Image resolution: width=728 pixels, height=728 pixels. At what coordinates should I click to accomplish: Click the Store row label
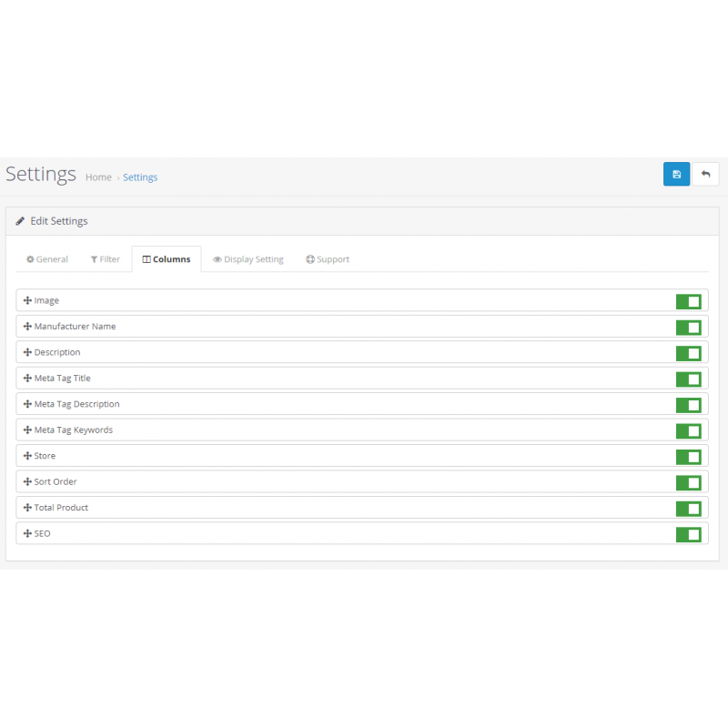tap(45, 456)
